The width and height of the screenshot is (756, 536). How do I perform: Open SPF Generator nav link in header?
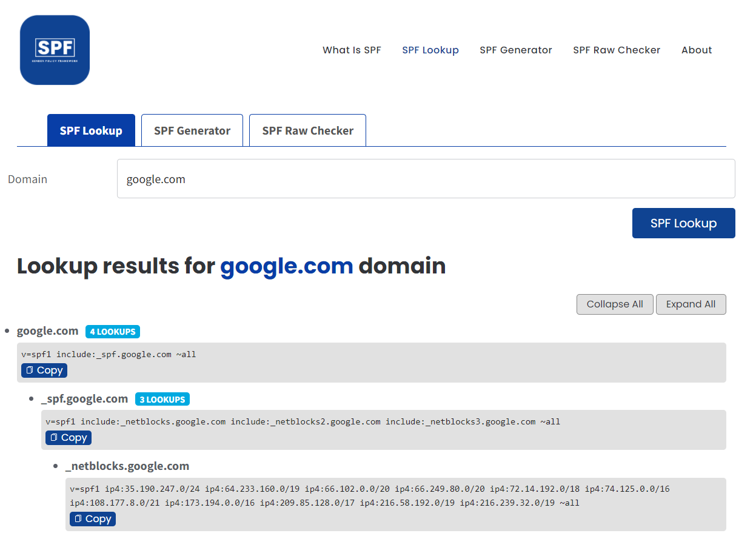click(x=516, y=50)
